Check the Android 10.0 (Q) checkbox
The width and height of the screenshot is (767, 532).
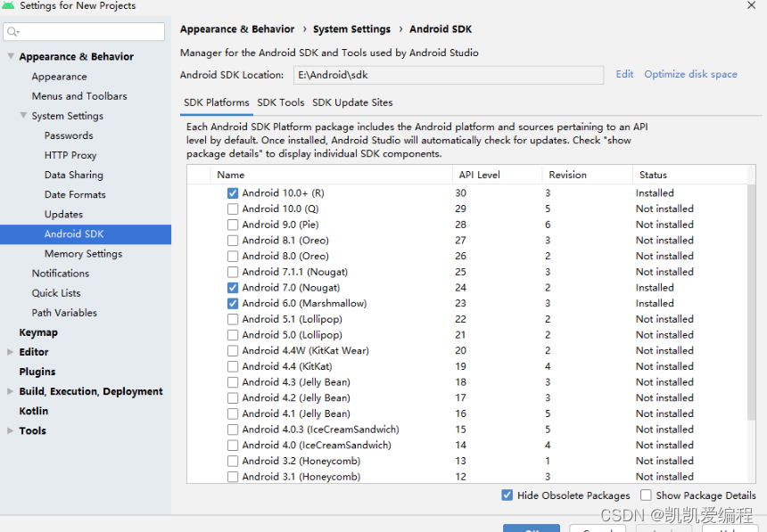233,209
